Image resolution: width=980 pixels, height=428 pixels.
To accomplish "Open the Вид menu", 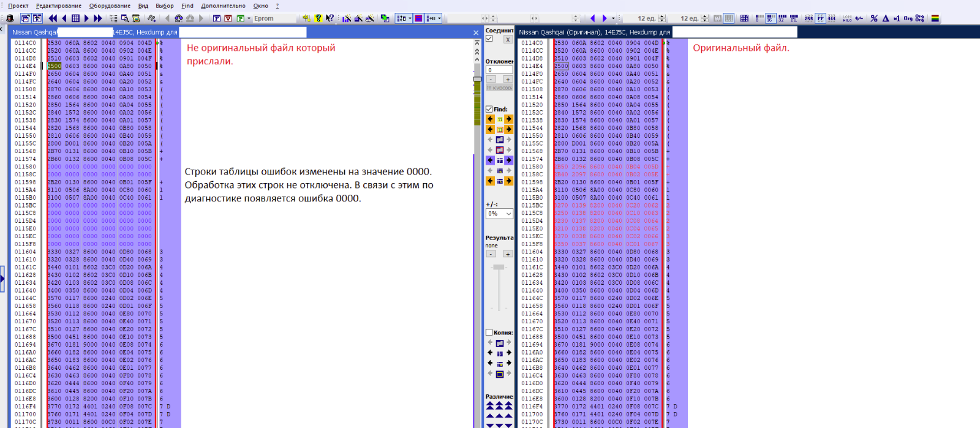I will [x=143, y=6].
